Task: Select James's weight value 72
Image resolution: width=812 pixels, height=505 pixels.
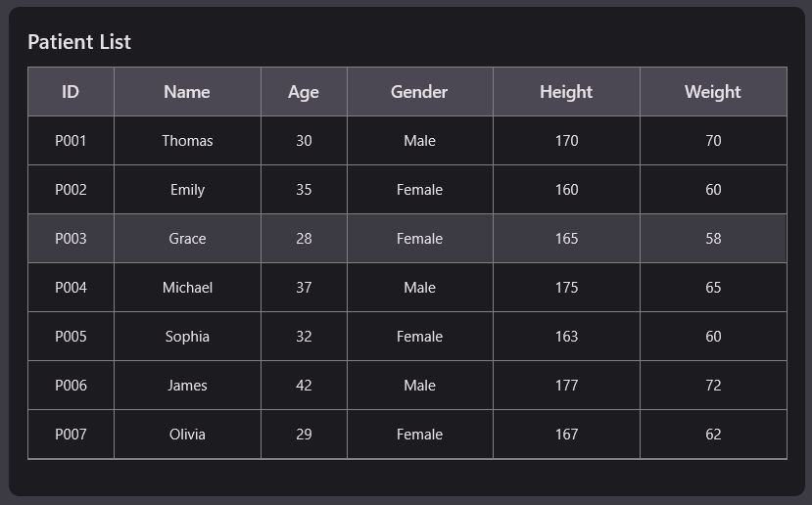Action: click(713, 386)
